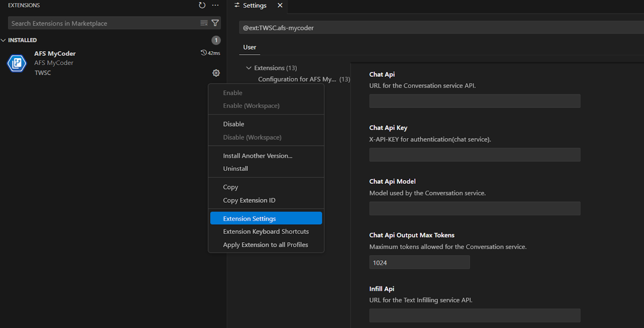Refresh the Extensions view
The width and height of the screenshot is (644, 328).
[202, 5]
